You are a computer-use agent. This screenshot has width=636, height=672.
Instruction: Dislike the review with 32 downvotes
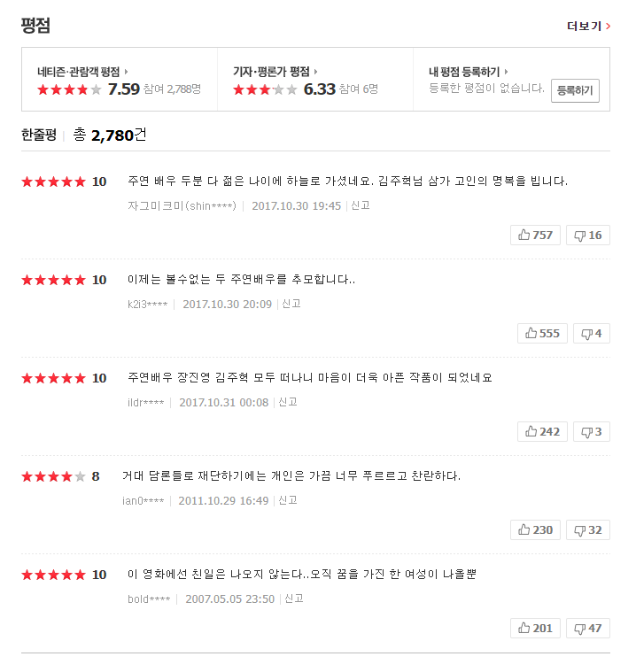click(587, 529)
